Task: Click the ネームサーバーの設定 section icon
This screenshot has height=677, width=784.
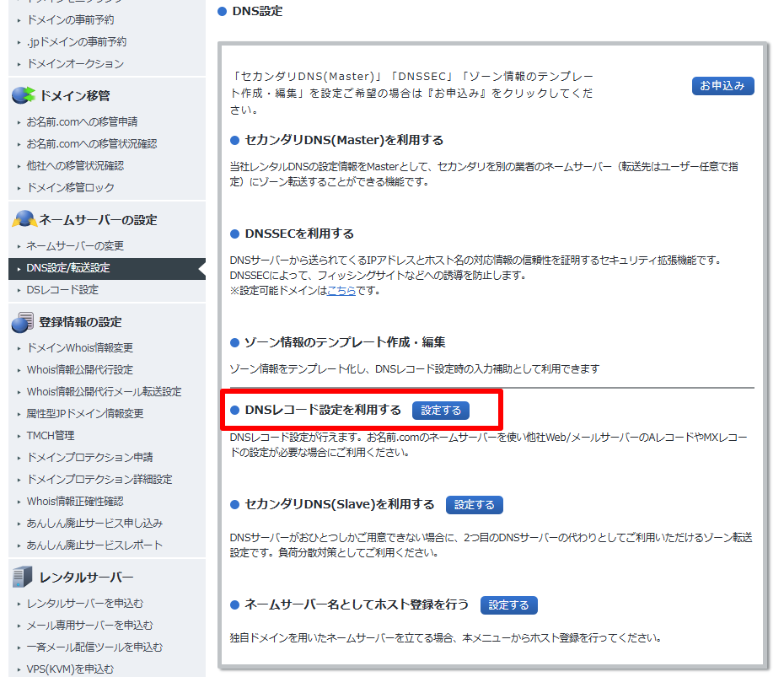Action: click(23, 220)
